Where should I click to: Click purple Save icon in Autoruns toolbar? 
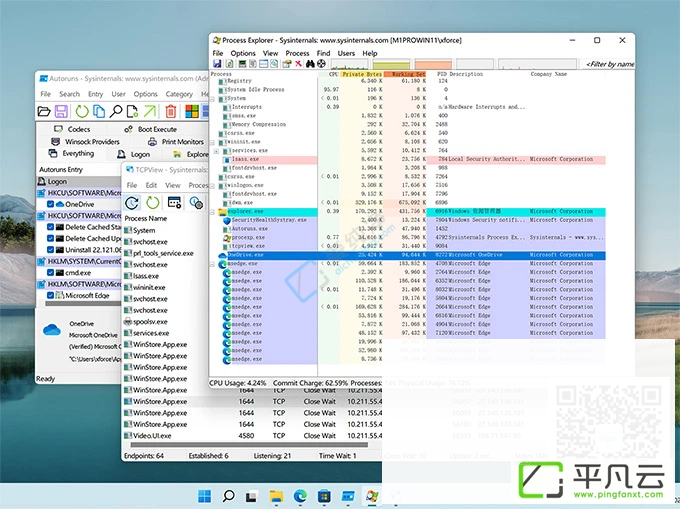click(62, 112)
